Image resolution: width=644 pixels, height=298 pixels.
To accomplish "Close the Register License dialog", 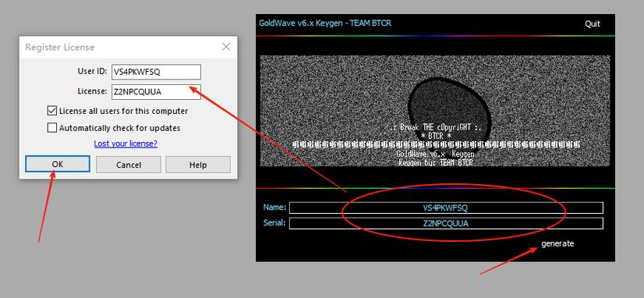I will pos(226,47).
